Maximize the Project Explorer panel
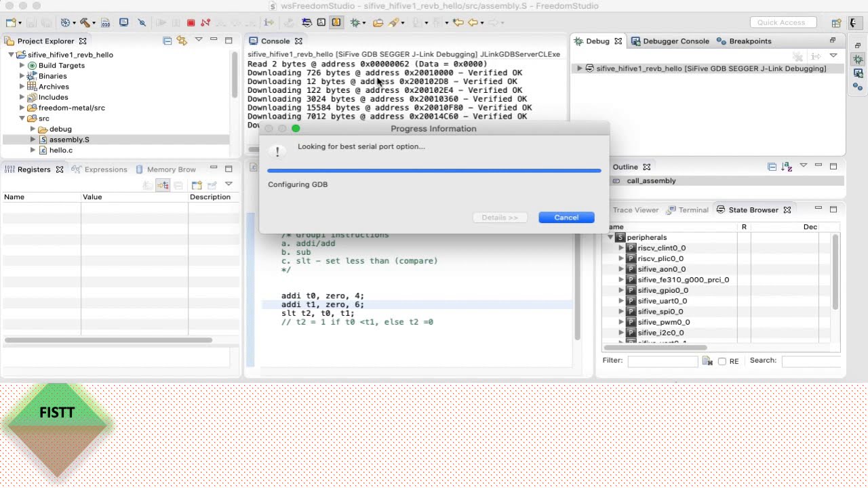This screenshot has height=488, width=868. coord(229,41)
